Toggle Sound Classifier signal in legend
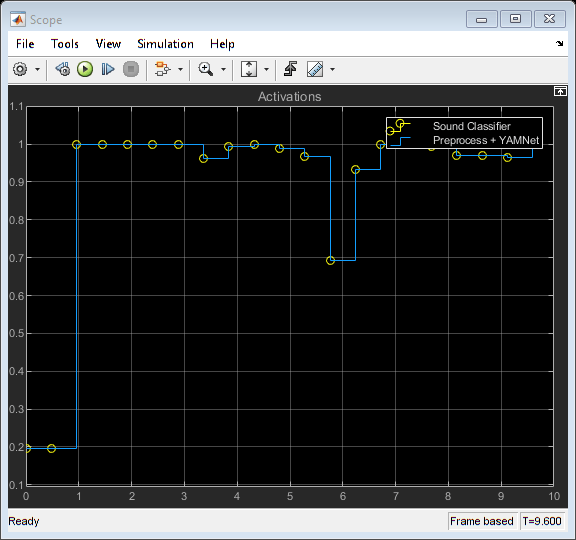Image resolution: width=576 pixels, height=540 pixels. (472, 126)
